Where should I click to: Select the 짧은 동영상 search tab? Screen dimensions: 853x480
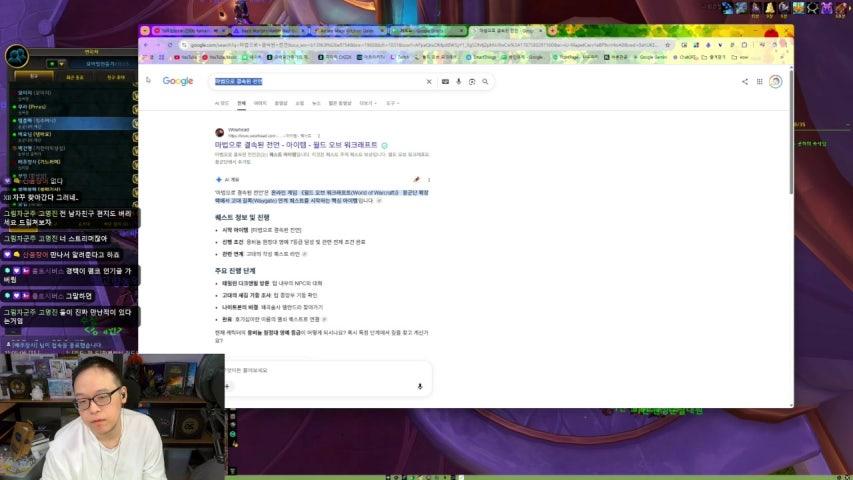(x=340, y=103)
